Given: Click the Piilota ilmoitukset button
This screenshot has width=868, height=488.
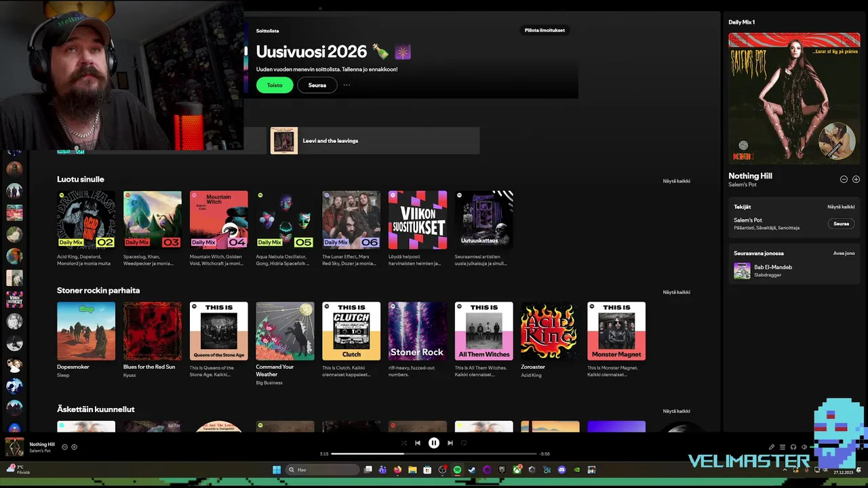Looking at the screenshot, I should 545,30.
